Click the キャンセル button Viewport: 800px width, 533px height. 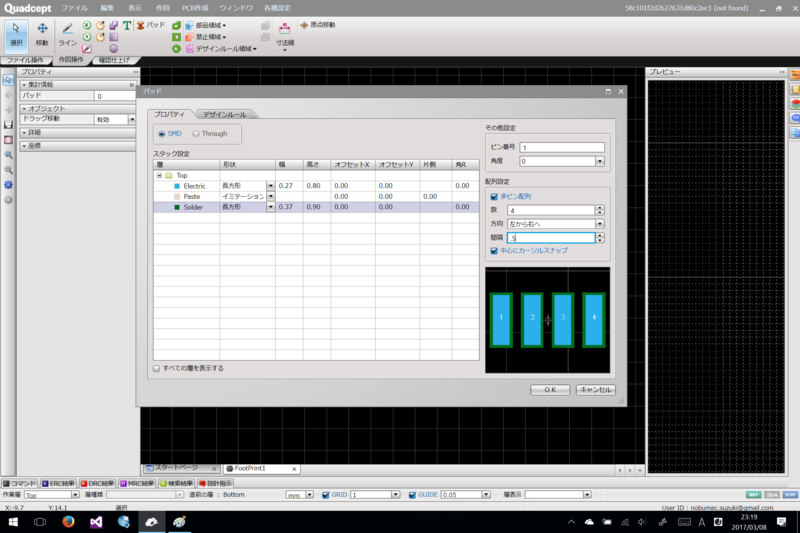[x=595, y=390]
